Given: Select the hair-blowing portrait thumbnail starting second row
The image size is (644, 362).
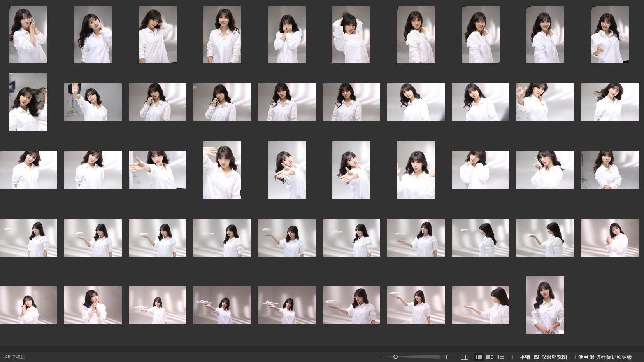Looking at the screenshot, I should click(x=28, y=102).
